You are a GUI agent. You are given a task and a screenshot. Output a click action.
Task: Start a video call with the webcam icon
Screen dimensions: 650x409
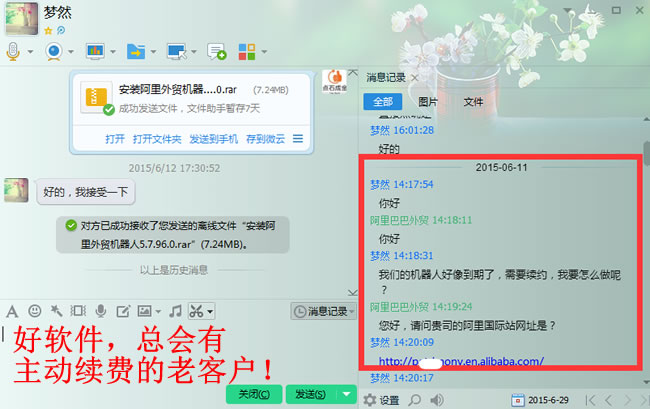(54, 51)
